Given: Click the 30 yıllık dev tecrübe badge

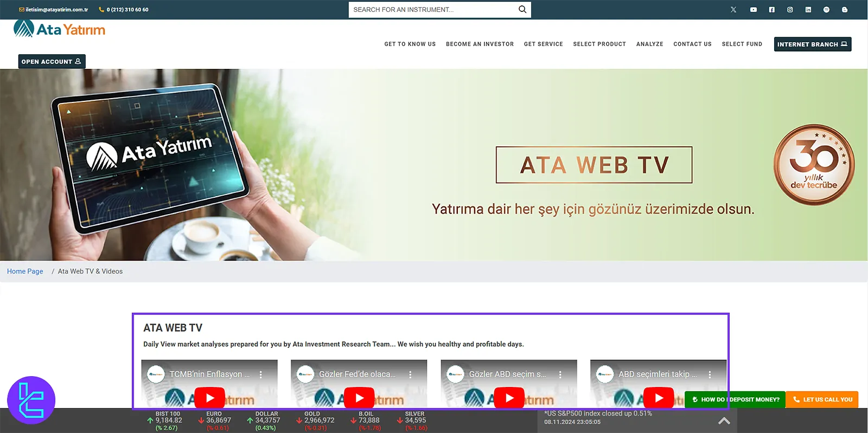Looking at the screenshot, I should 814,165.
